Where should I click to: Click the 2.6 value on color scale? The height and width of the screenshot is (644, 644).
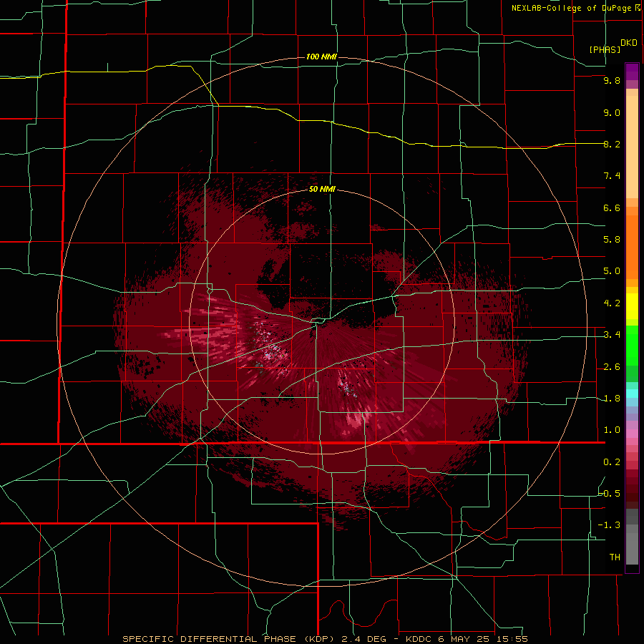(612, 367)
